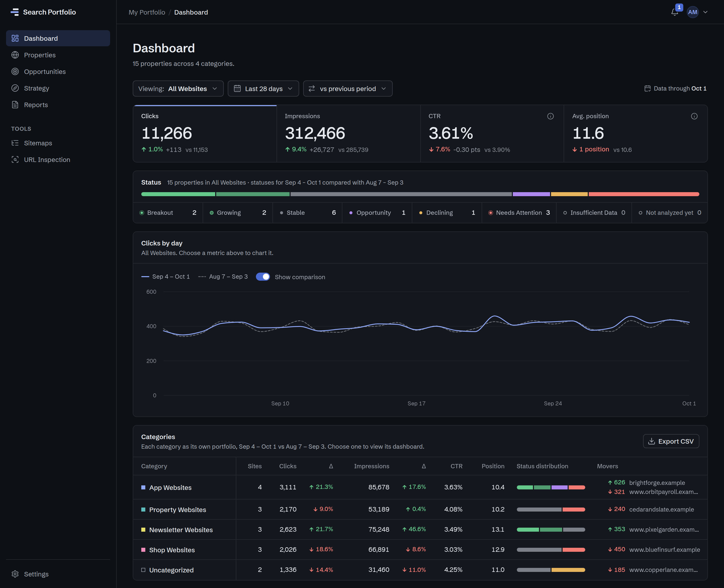724x588 pixels.
Task: Sort by the Impressions column header
Action: [371, 466]
